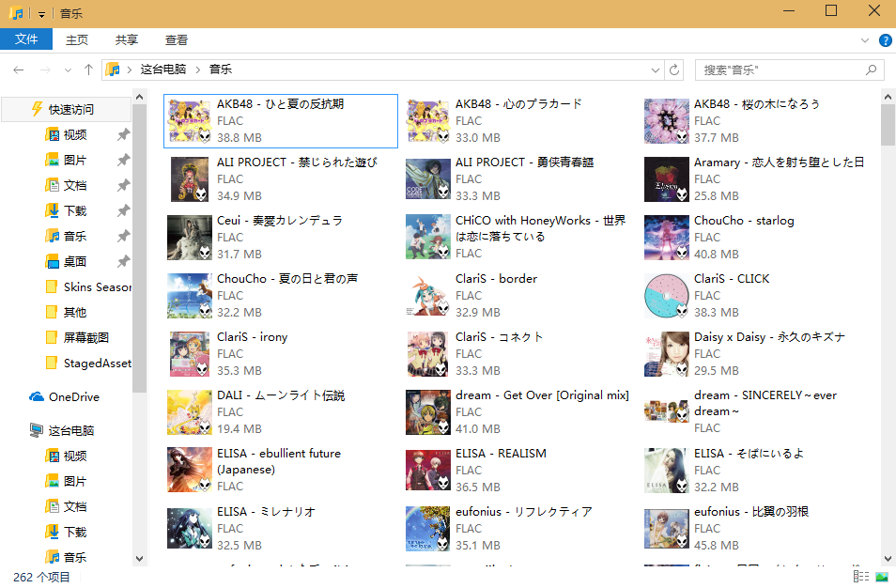The height and width of the screenshot is (588, 896).
Task: Expand the ribbon with the chevron
Action: [865, 40]
